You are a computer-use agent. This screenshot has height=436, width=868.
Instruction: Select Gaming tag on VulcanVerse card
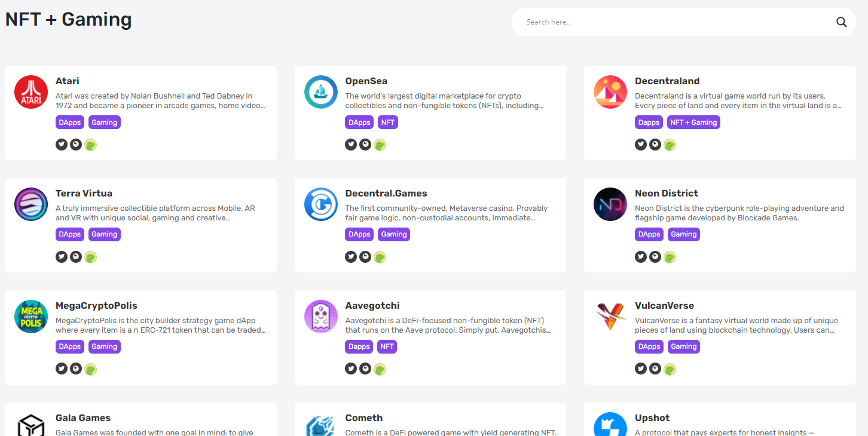click(684, 347)
